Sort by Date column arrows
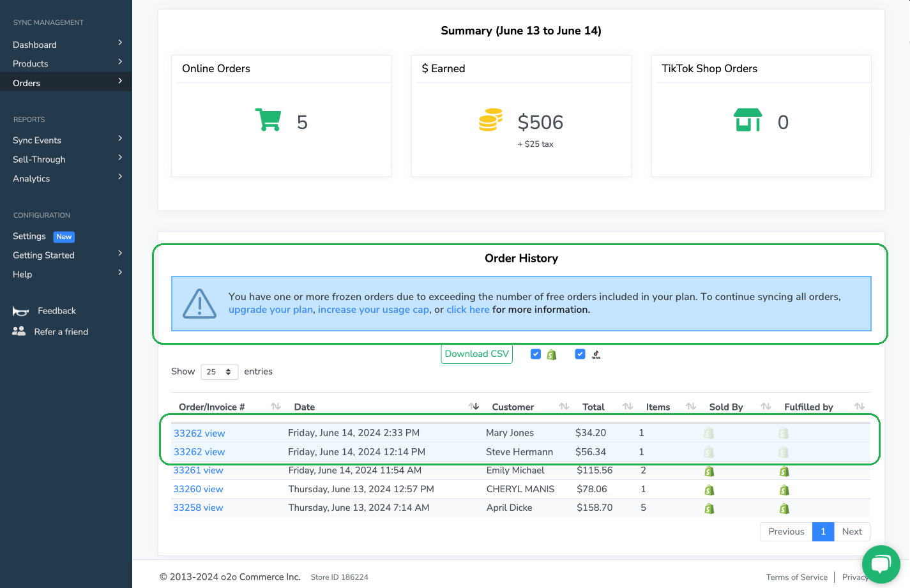The width and height of the screenshot is (910, 588). click(474, 406)
